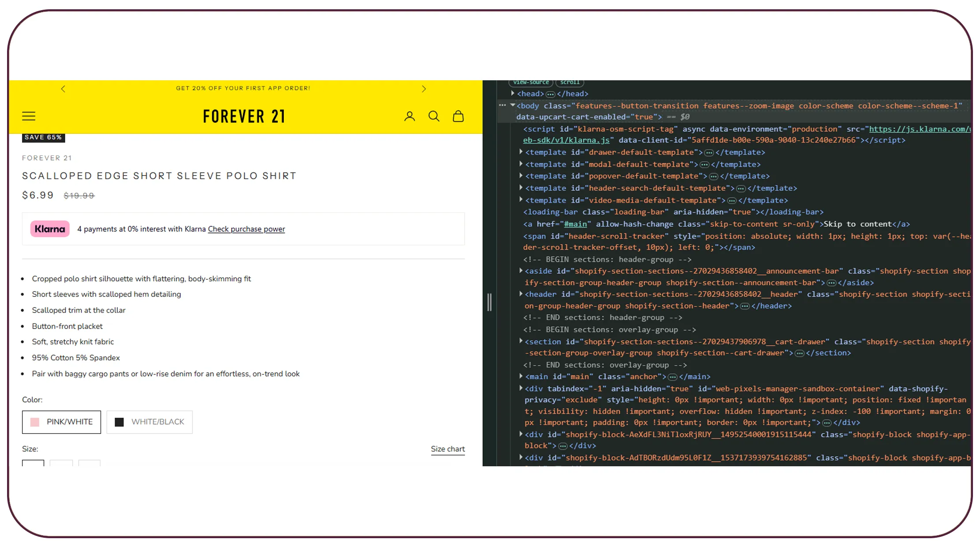Viewport: 980px width, 547px height.
Task: Expand modal-default-template node
Action: (521, 164)
